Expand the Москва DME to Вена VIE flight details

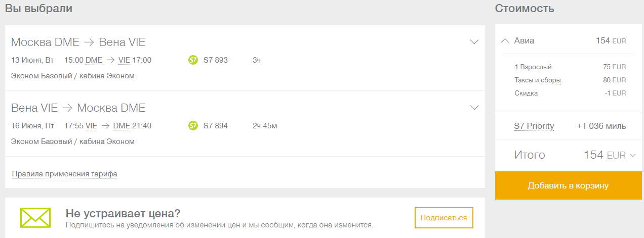(474, 42)
